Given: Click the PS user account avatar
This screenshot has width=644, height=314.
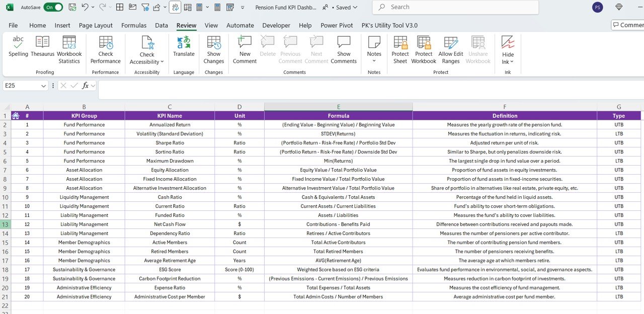Looking at the screenshot, I should pyautogui.click(x=598, y=7).
